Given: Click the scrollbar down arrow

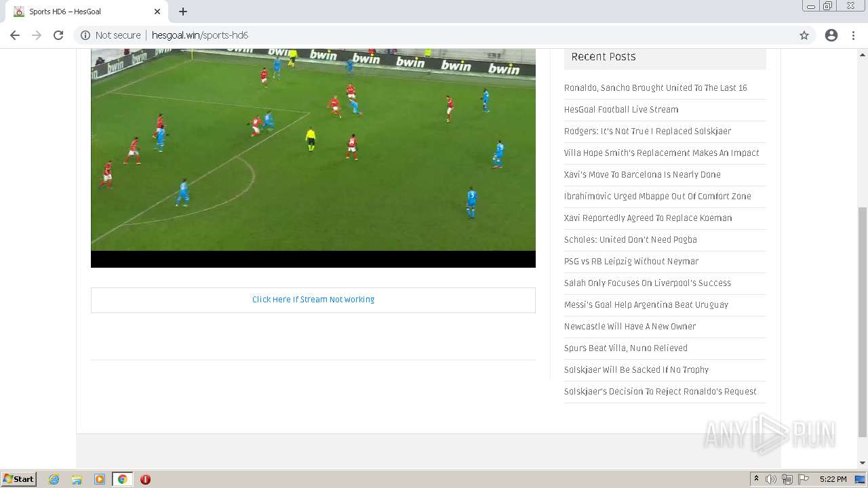Looking at the screenshot, I should pyautogui.click(x=863, y=462).
